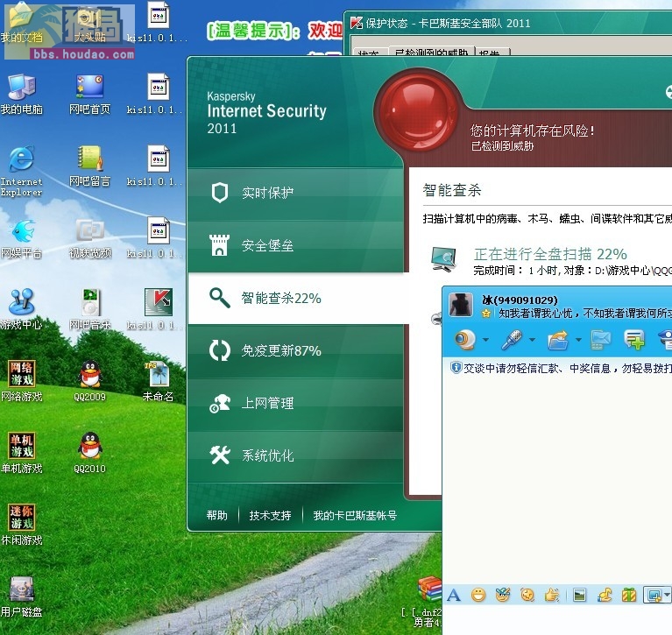Open 我的文档 folder desktop icon
The image size is (672, 635).
(x=21, y=24)
